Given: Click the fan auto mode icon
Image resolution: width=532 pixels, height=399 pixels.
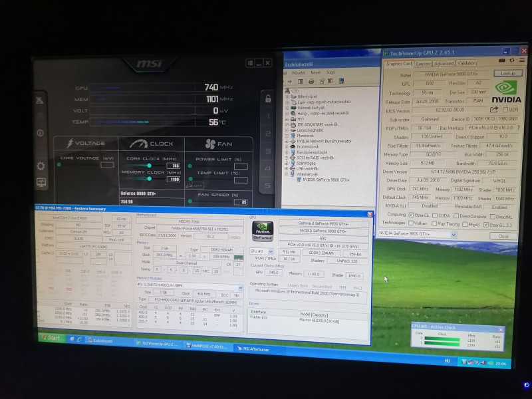Looking at the screenshot, I should (x=189, y=186).
